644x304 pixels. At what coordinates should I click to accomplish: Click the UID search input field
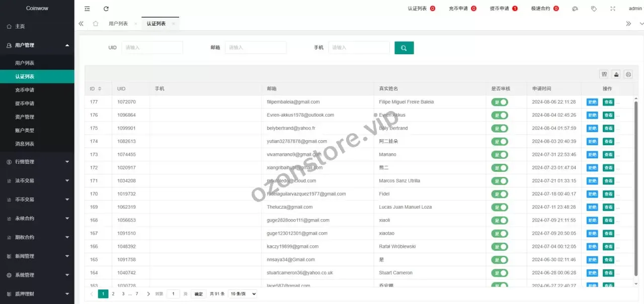click(152, 48)
